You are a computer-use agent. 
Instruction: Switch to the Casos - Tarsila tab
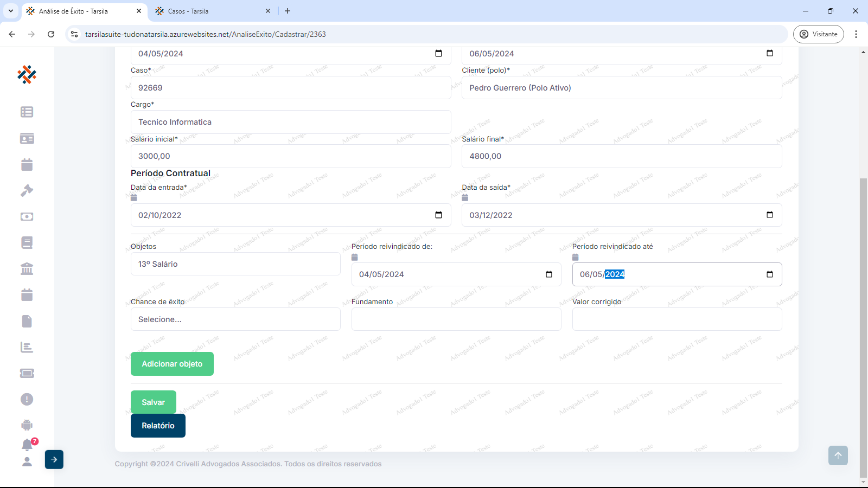pos(212,11)
